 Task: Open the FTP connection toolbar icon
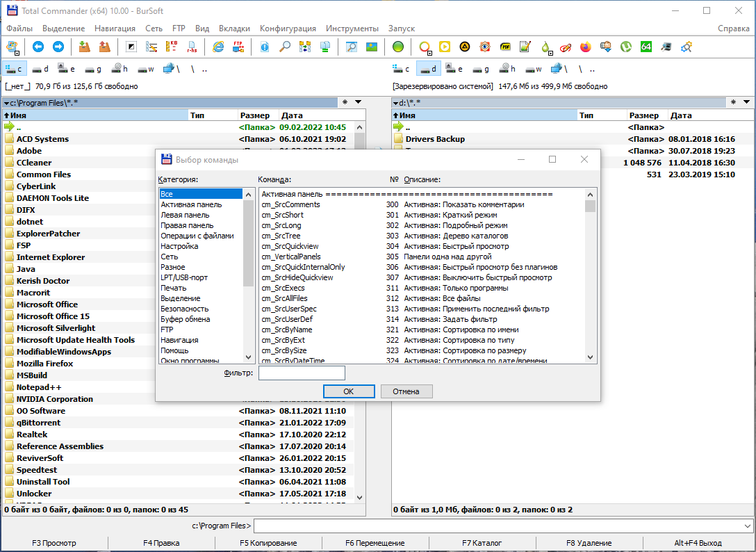(x=238, y=47)
